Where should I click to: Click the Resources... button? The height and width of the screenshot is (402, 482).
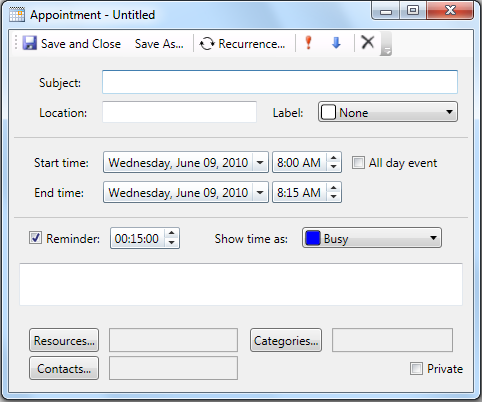coord(64,340)
